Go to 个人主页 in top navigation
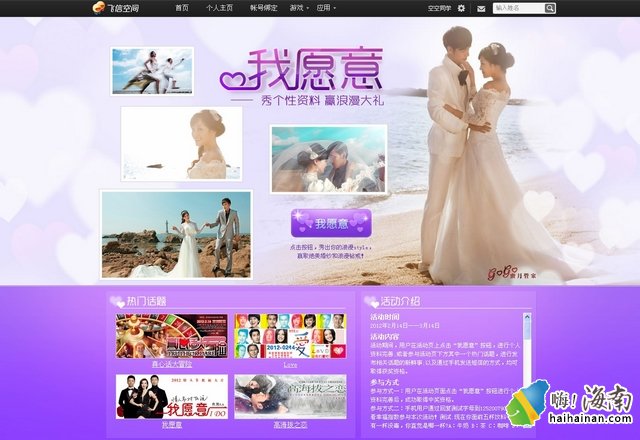Screen dimensions: 640x440 coord(220,8)
